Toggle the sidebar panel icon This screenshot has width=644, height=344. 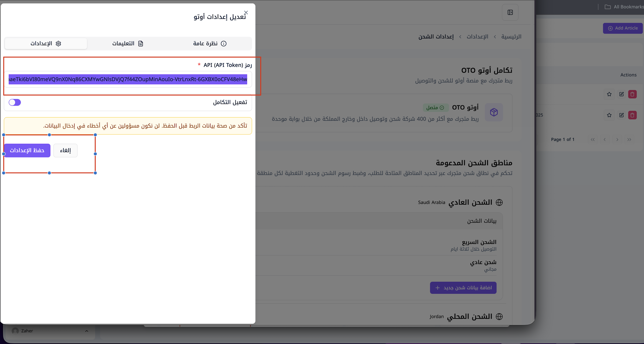(x=510, y=13)
